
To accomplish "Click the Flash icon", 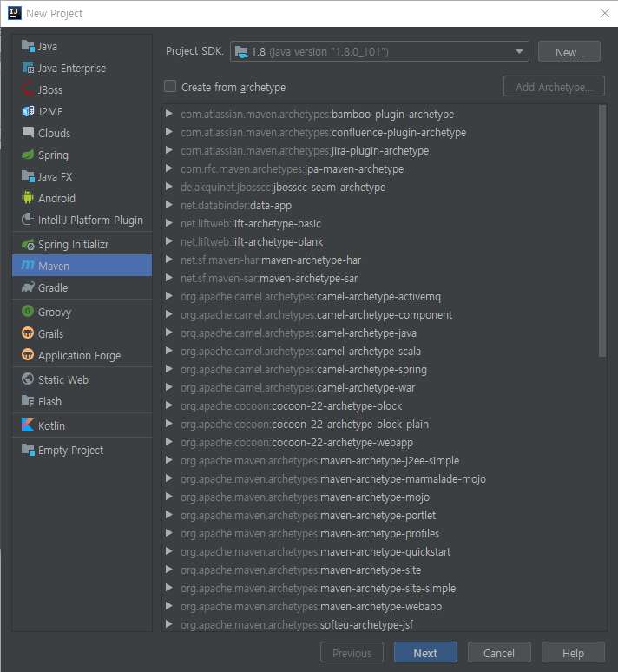I will coord(28,401).
